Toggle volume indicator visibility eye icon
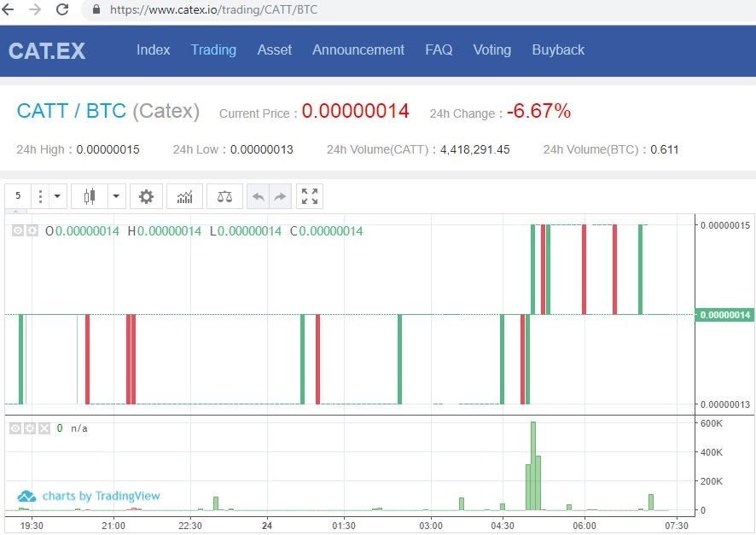 click(15, 428)
